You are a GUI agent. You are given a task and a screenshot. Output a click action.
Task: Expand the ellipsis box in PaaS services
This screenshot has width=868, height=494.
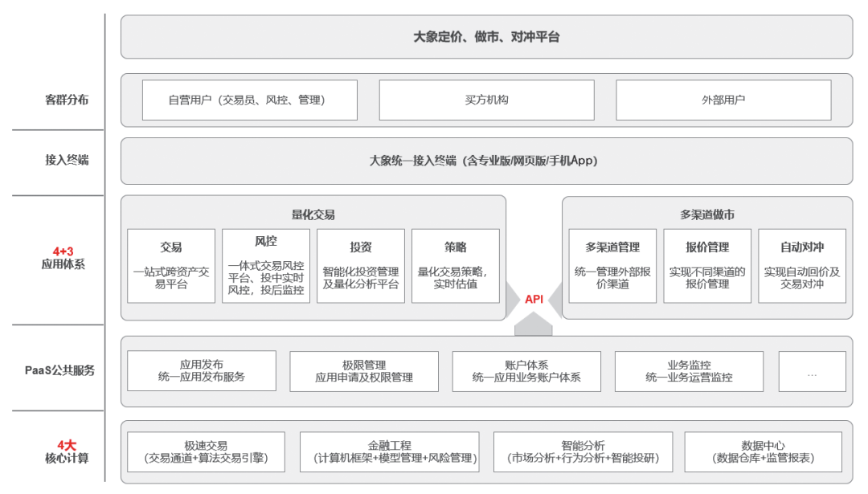(813, 370)
